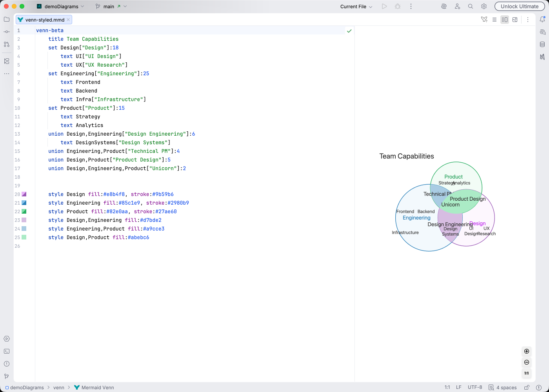Click the Unlock Ultimate button

point(520,6)
